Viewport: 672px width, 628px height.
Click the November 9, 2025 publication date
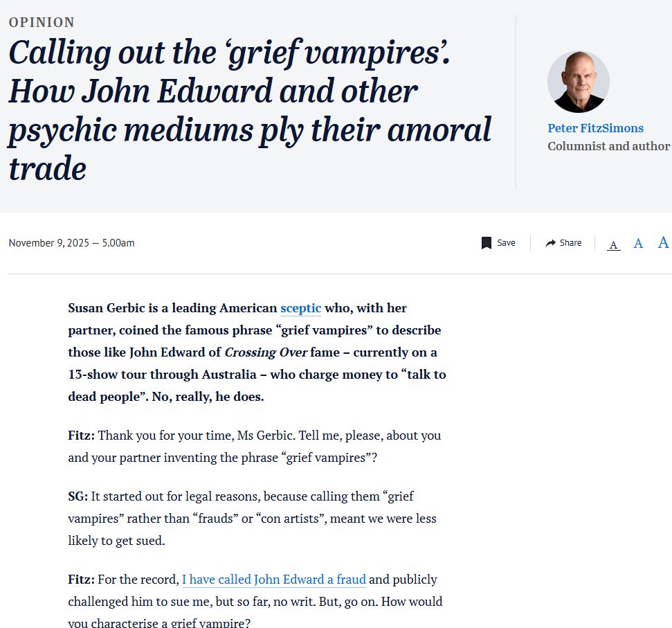click(x=71, y=243)
